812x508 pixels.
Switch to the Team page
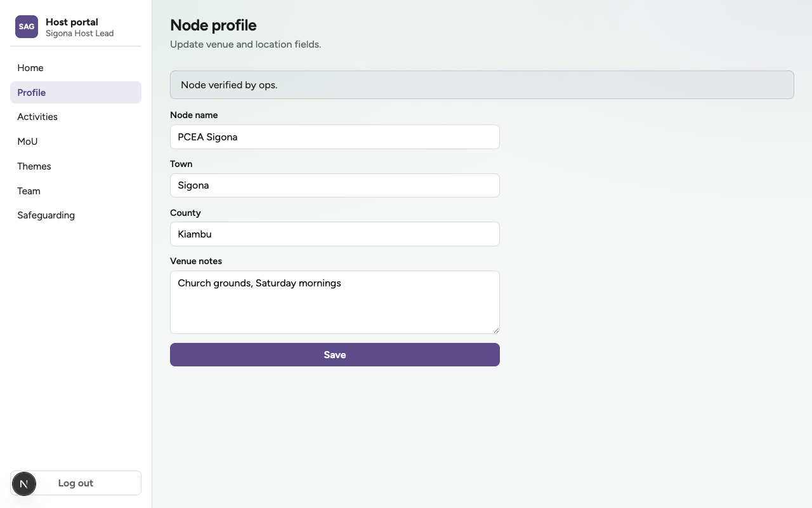75,191
